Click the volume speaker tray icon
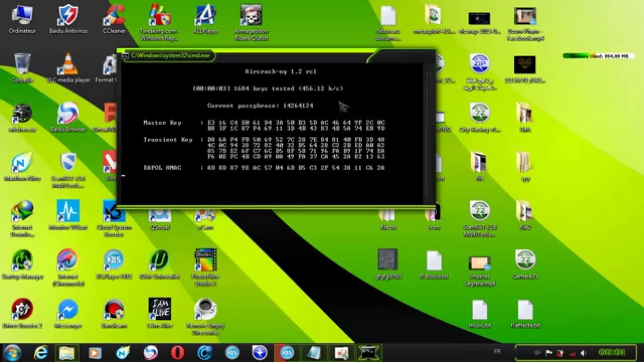The image size is (644, 362). (x=584, y=353)
